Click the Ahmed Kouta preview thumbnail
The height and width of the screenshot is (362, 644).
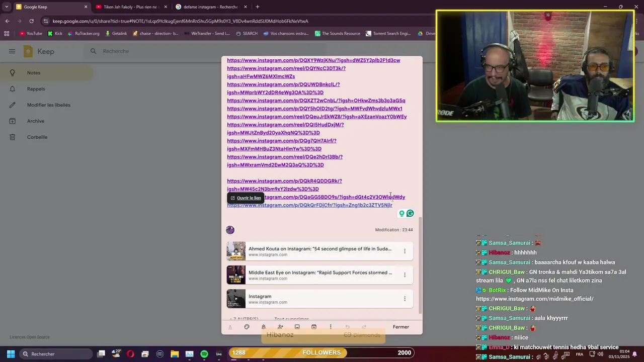[236, 251]
